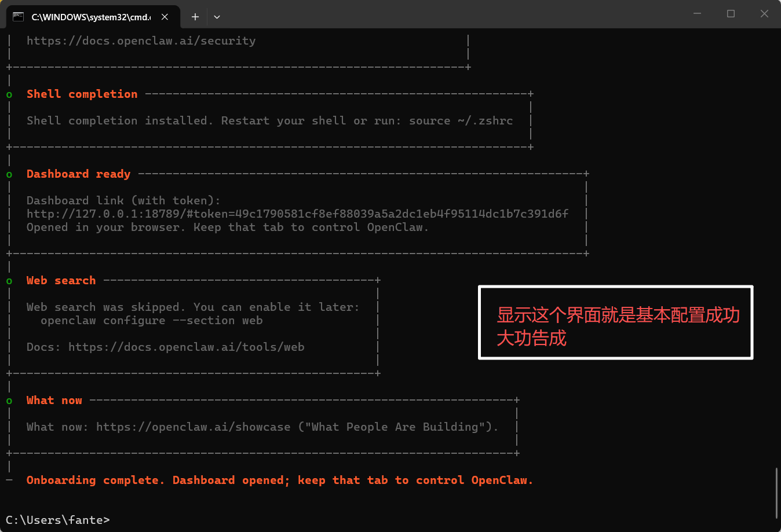Click the green marker beside Shell completion
781x532 pixels.
(9, 94)
